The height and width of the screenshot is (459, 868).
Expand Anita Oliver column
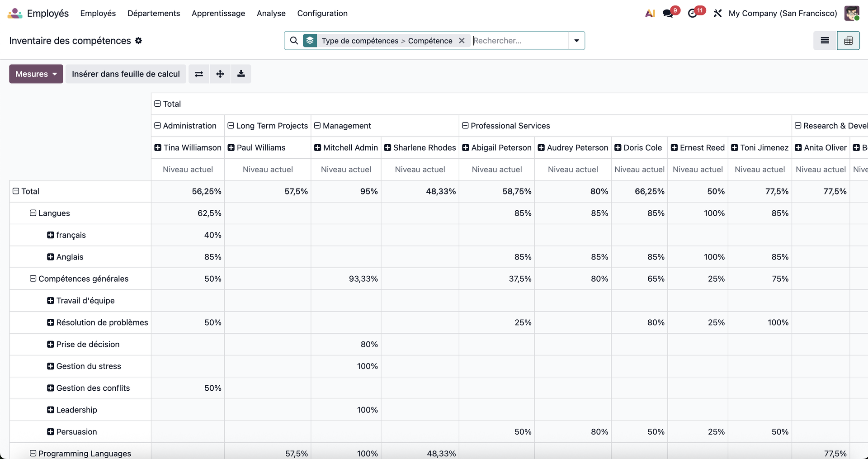[x=798, y=147]
